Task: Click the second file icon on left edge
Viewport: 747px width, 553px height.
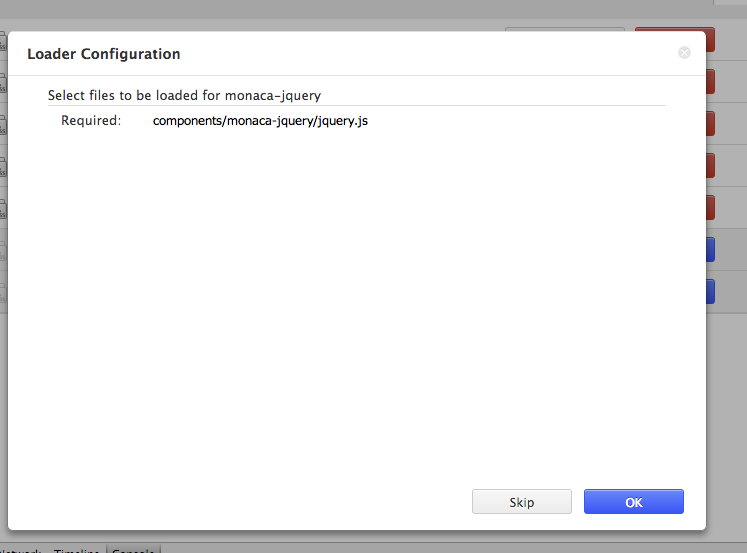Action: (x=3, y=84)
